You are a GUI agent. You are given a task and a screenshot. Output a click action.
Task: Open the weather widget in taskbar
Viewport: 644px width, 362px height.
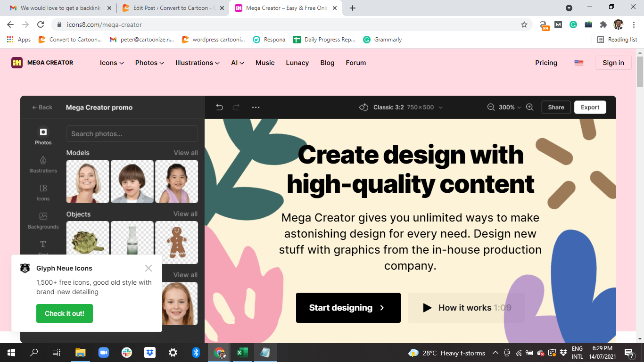click(x=446, y=353)
